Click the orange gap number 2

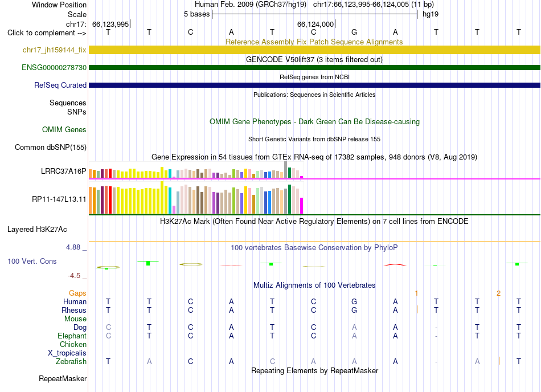pyautogui.click(x=498, y=293)
